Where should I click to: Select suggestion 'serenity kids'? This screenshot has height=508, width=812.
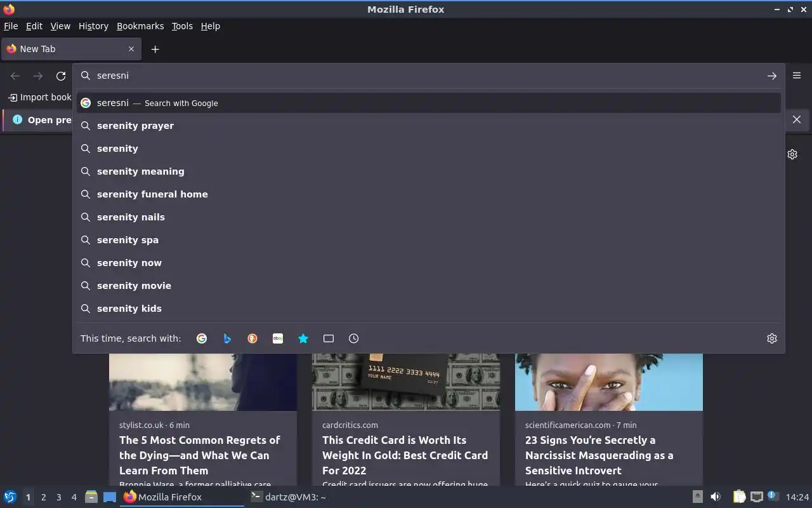(429, 309)
